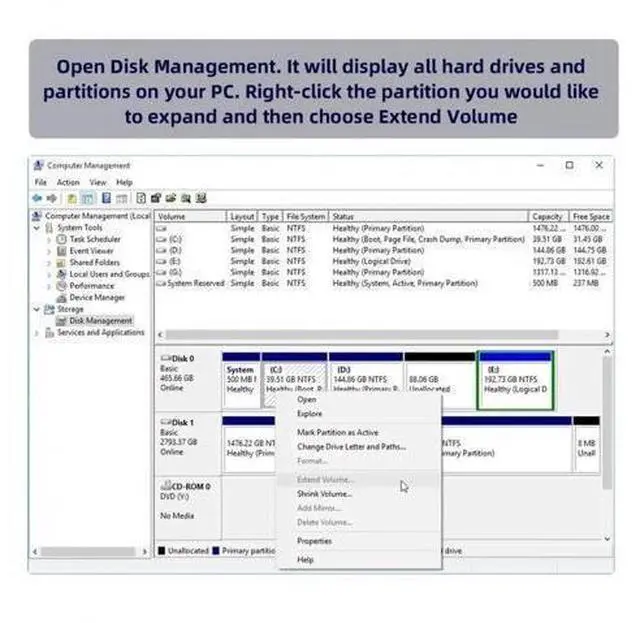The image size is (640, 623).
Task: Choose Properties in the context menu
Action: tap(359, 541)
